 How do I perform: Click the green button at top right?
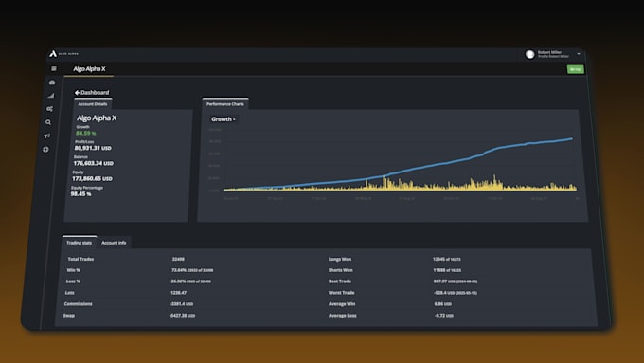point(576,69)
